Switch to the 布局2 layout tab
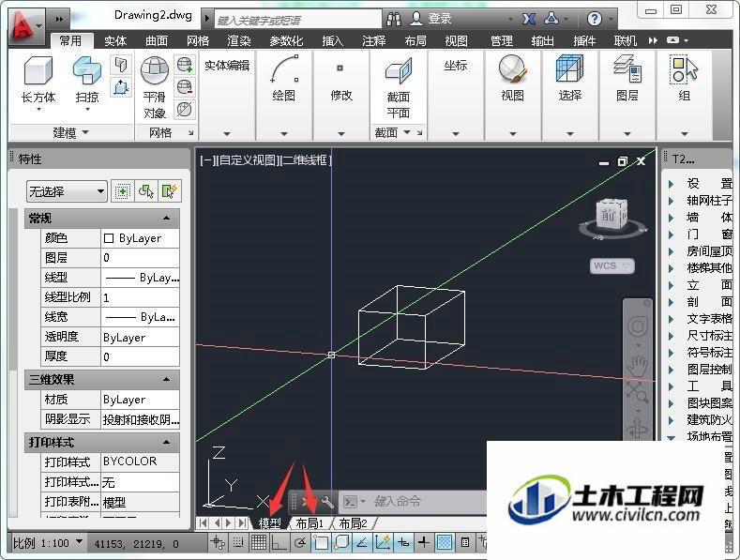Screen dimensions: 740x560 (353, 523)
